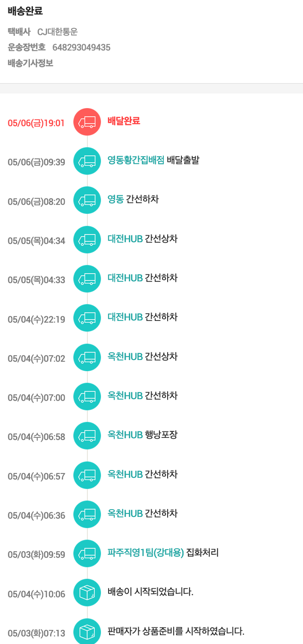Viewport: 303px width, 644px height.
Task: Click the 05/06(금)19:01 delivery timestamp
Action: pos(36,123)
